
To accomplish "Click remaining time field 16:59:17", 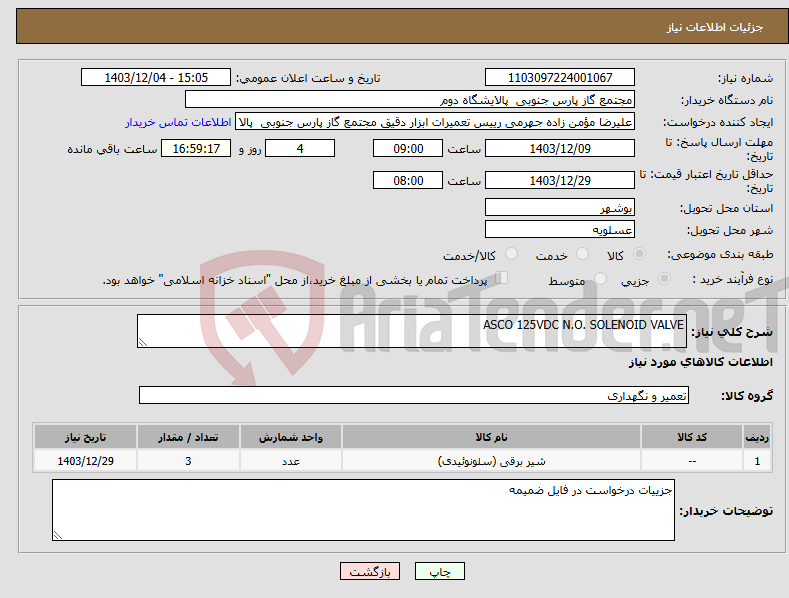I will click(196, 148).
